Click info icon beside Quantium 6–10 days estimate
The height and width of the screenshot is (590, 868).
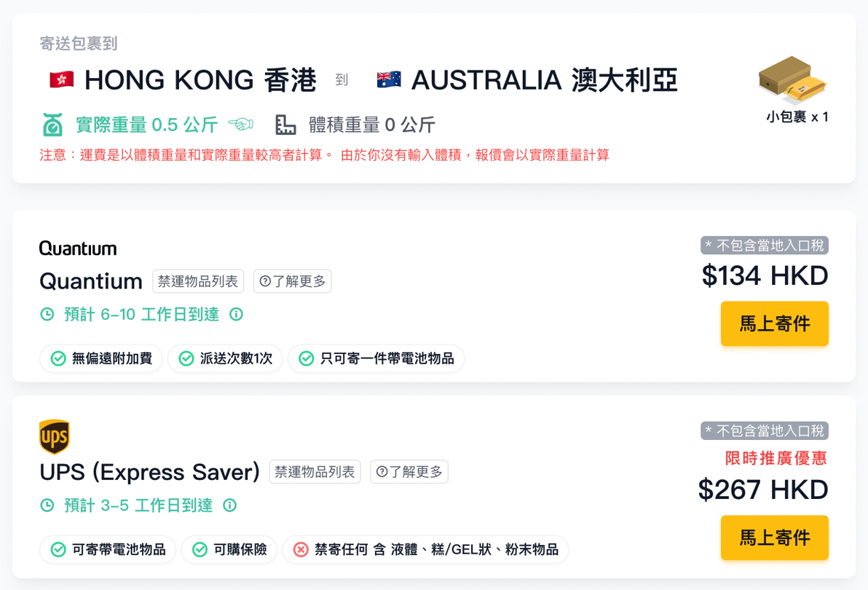pyautogui.click(x=236, y=315)
